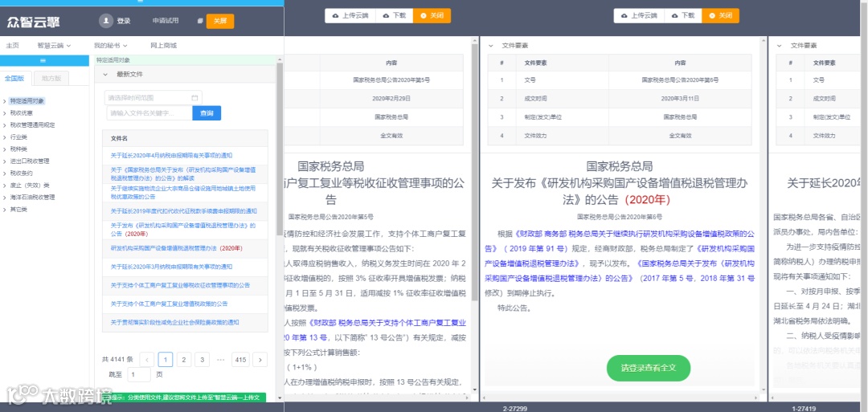
Task: Go to page 2 in pagination
Action: point(184,360)
